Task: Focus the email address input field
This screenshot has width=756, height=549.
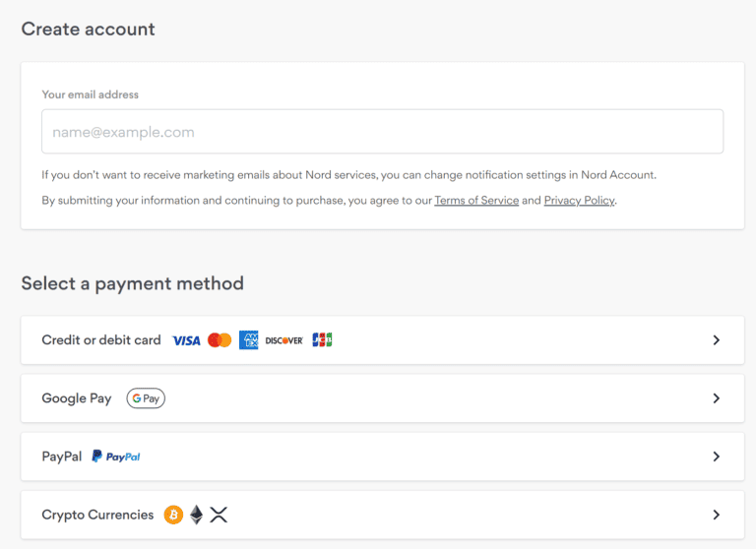Action: click(382, 132)
